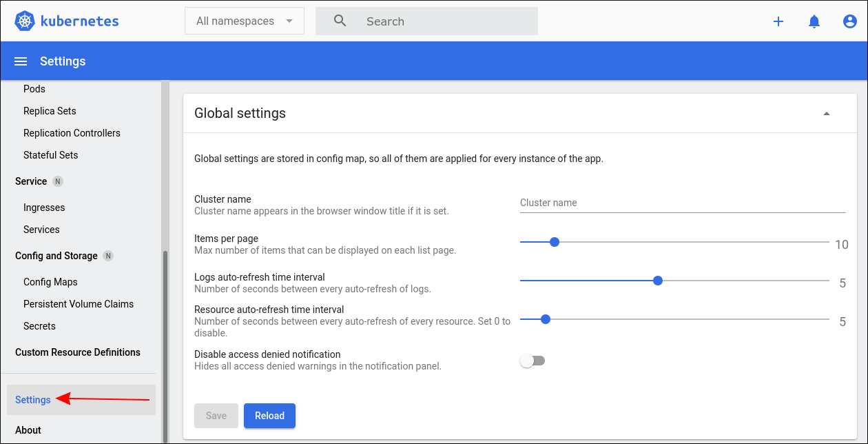This screenshot has height=444, width=868.
Task: Click the N badge next to Config and Storage
Action: (108, 256)
